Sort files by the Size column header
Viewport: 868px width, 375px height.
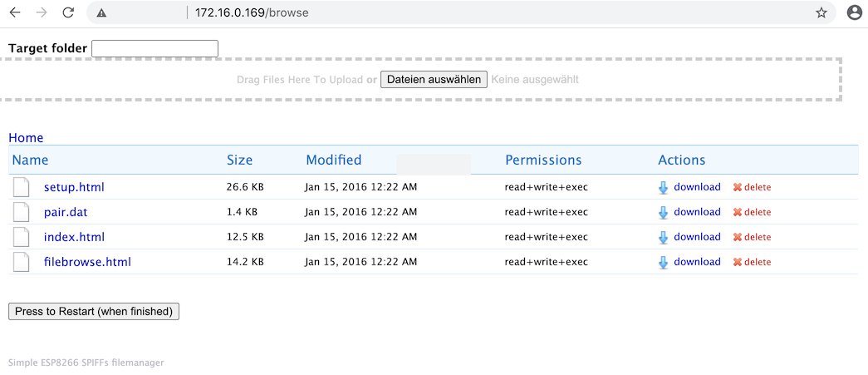coord(240,160)
